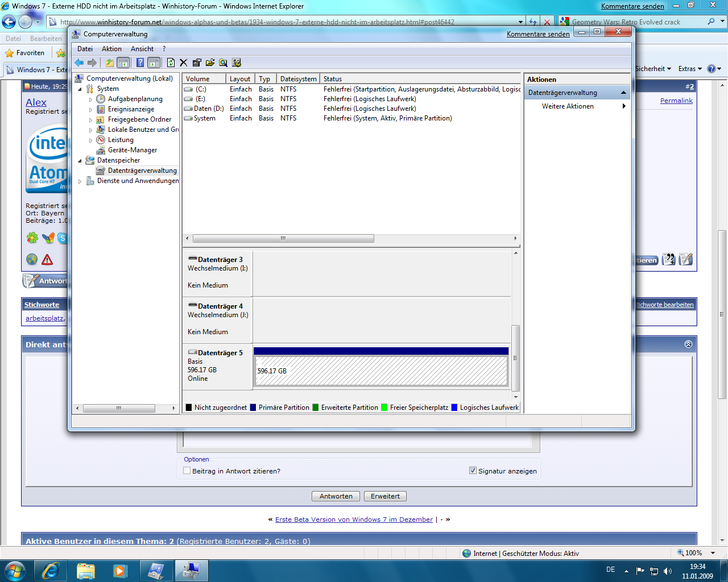The height and width of the screenshot is (582, 728).
Task: Open the Ansicht menu
Action: [142, 49]
